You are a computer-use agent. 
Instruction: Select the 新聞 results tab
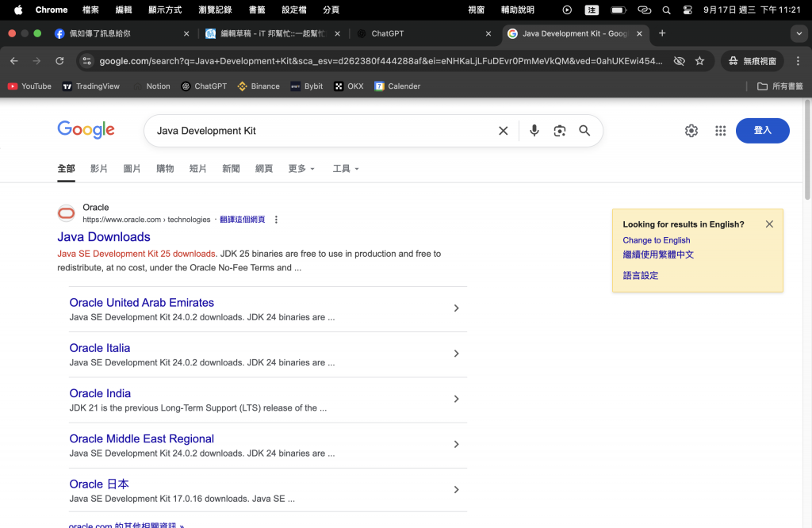tap(231, 169)
